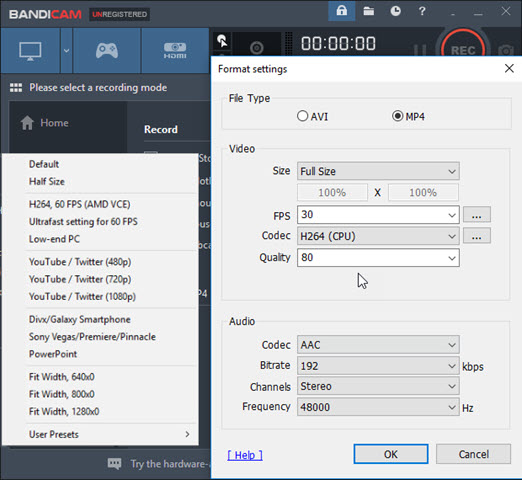Click the width 100% field
Image resolution: width=522 pixels, height=480 pixels.
tap(332, 193)
